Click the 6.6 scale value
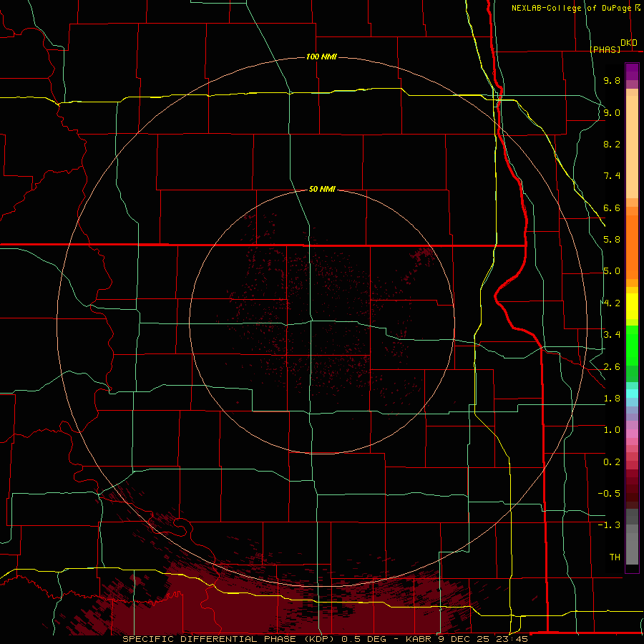The height and width of the screenshot is (644, 644). coord(612,208)
